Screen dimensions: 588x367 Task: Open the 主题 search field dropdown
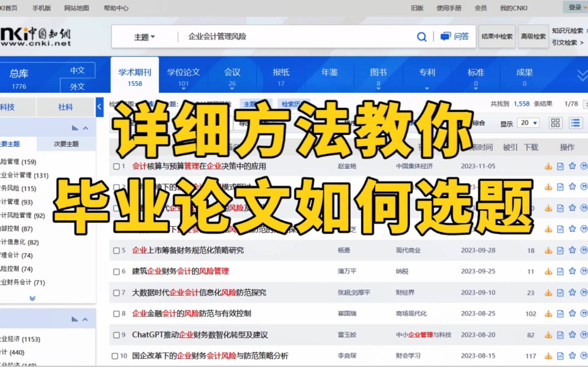[145, 37]
